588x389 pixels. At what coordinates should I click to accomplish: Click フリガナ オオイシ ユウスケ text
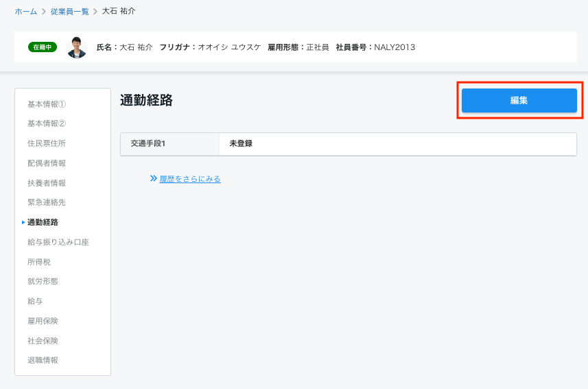(210, 47)
